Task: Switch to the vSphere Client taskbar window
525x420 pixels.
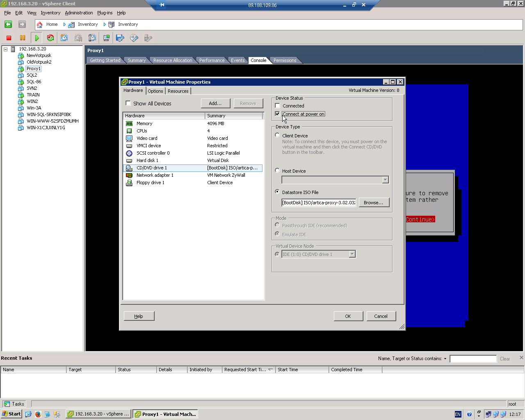Action: [x=98, y=414]
